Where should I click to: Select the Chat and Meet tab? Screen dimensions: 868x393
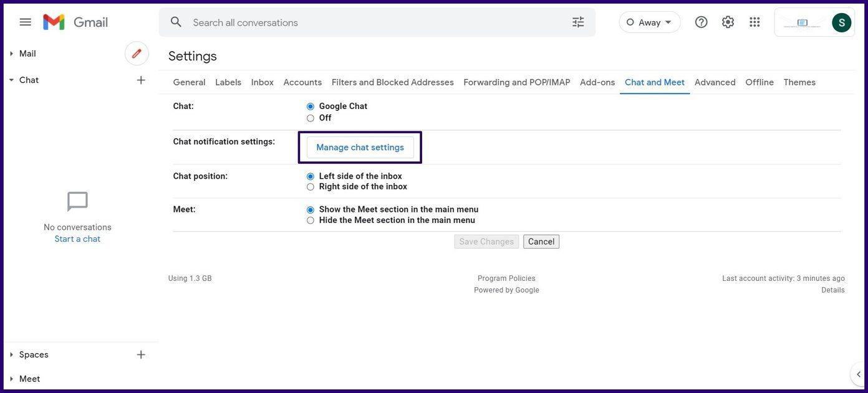click(655, 82)
